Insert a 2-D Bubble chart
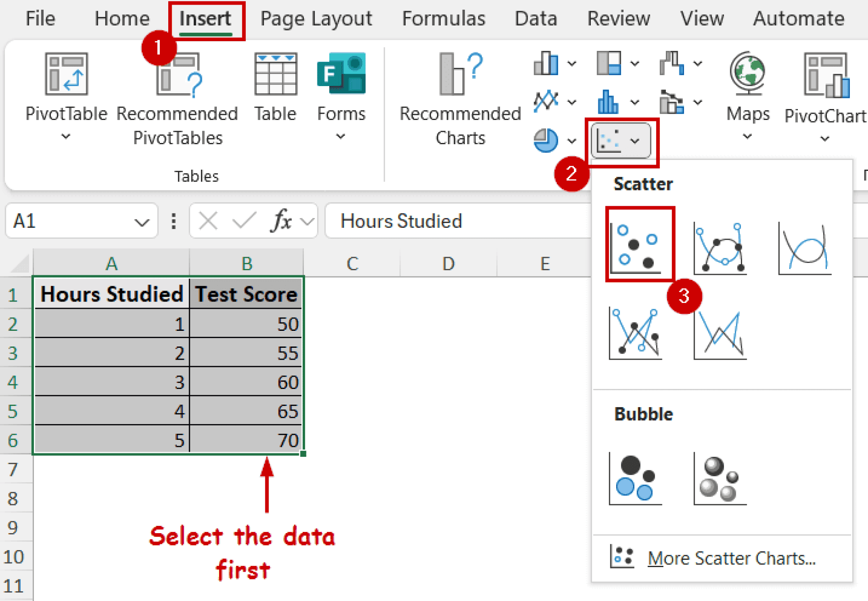Image resolution: width=868 pixels, height=601 pixels. coord(635,478)
